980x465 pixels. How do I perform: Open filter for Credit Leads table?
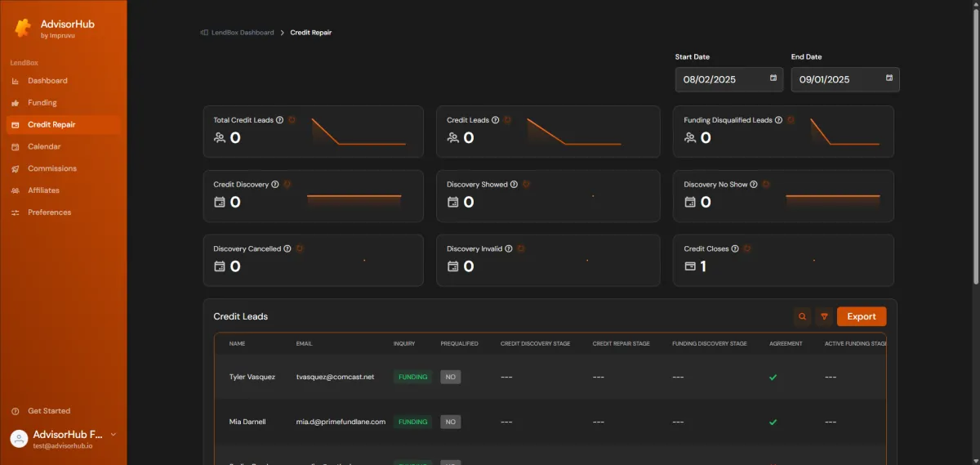[x=824, y=316]
